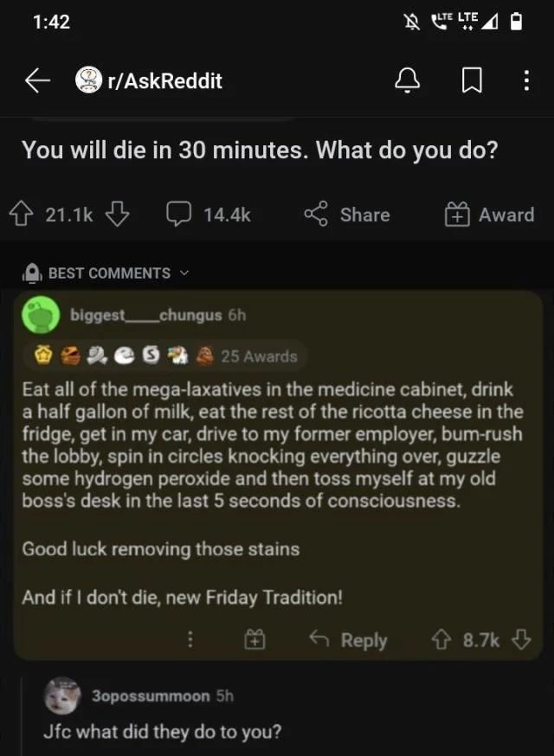
Task: Open the post Share options
Action: coord(346,215)
